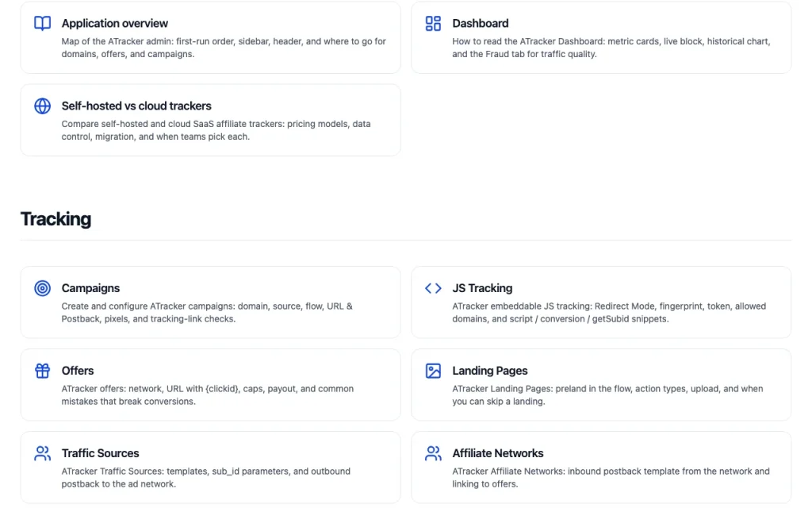Click the open book icon beside Application overview
This screenshot has height=508, width=812.
pyautogui.click(x=43, y=23)
